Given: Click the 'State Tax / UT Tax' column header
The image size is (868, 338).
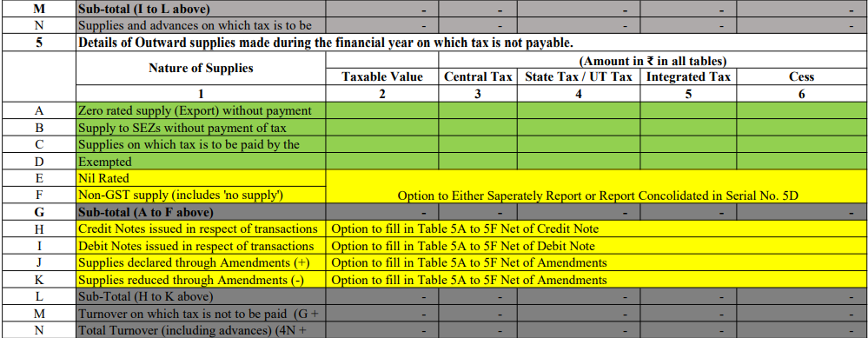Looking at the screenshot, I should [579, 76].
